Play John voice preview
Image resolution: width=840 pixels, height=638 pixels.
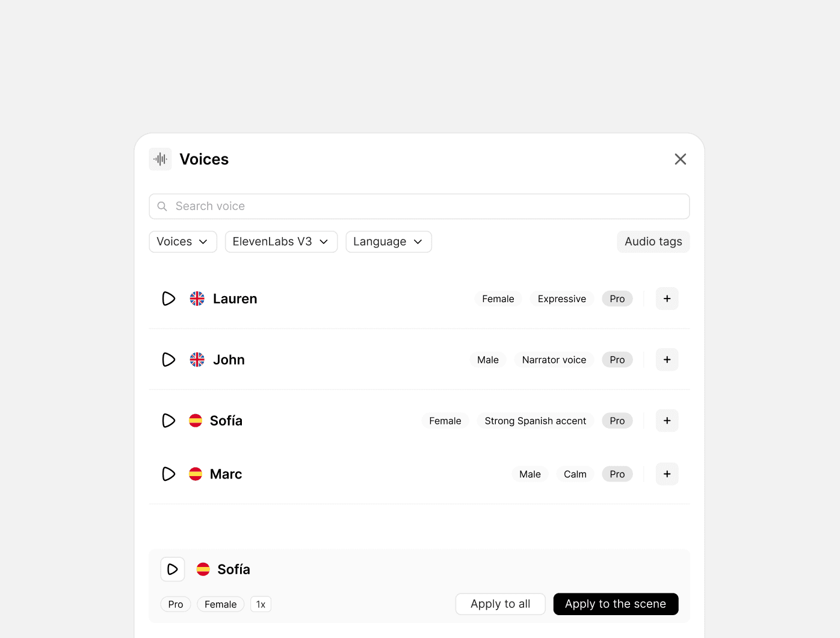pos(168,359)
